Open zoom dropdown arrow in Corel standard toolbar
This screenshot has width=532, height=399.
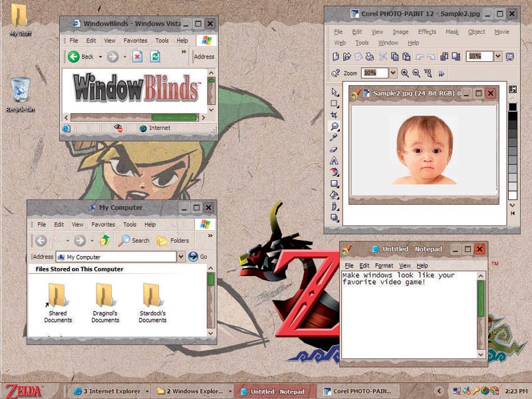tap(497, 56)
